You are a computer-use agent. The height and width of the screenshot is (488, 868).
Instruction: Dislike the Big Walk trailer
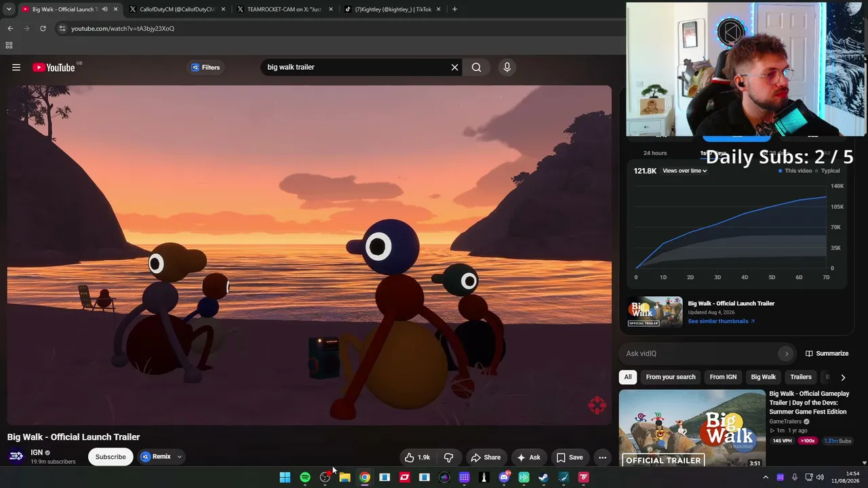point(448,457)
